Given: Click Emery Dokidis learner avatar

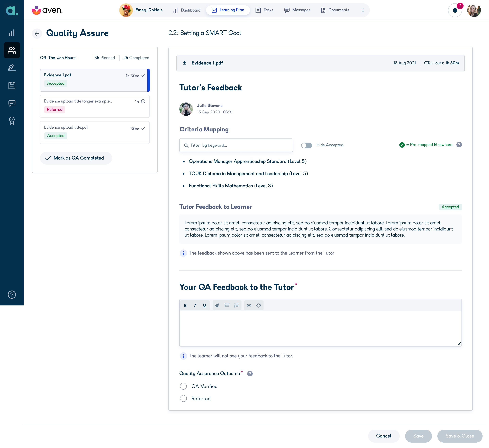Looking at the screenshot, I should point(126,10).
